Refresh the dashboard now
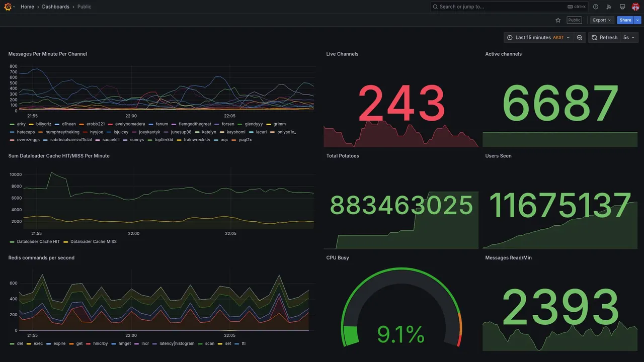The image size is (644, 362). 604,38
